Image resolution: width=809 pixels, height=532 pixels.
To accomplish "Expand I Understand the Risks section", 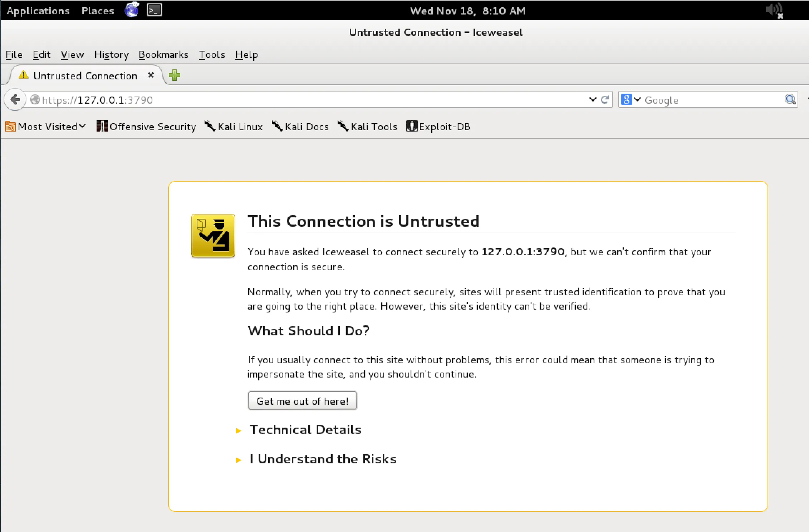I will click(323, 459).
